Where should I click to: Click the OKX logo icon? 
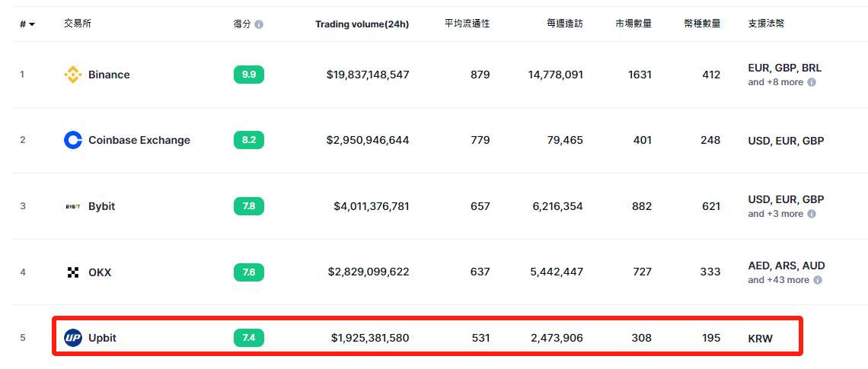pos(73,272)
